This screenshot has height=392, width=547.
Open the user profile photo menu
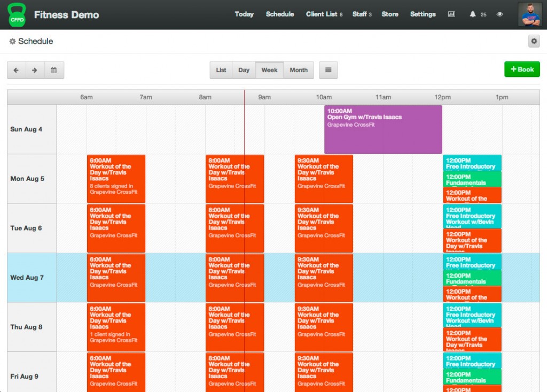pos(530,14)
